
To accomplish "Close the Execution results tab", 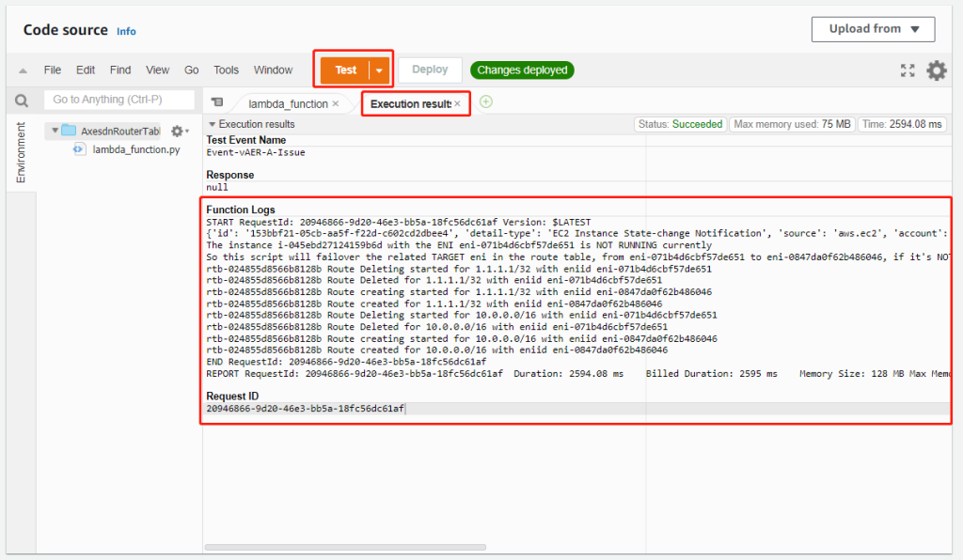I will point(457,103).
